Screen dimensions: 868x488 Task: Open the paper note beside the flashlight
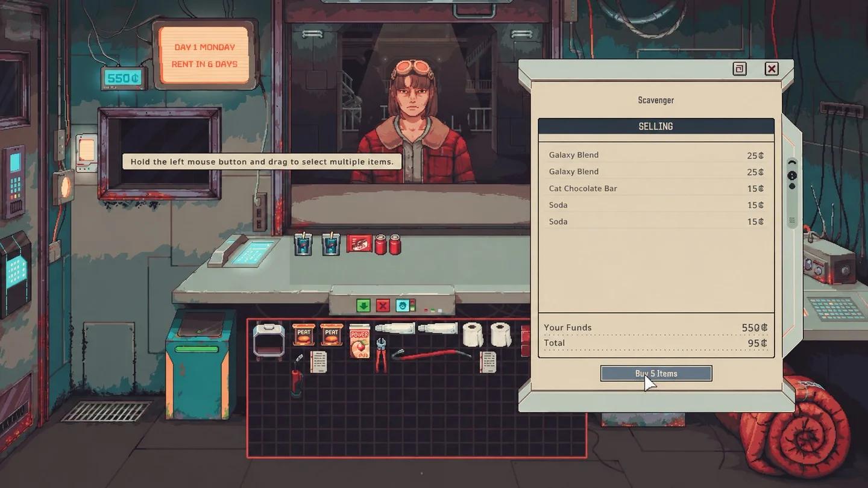pyautogui.click(x=319, y=361)
